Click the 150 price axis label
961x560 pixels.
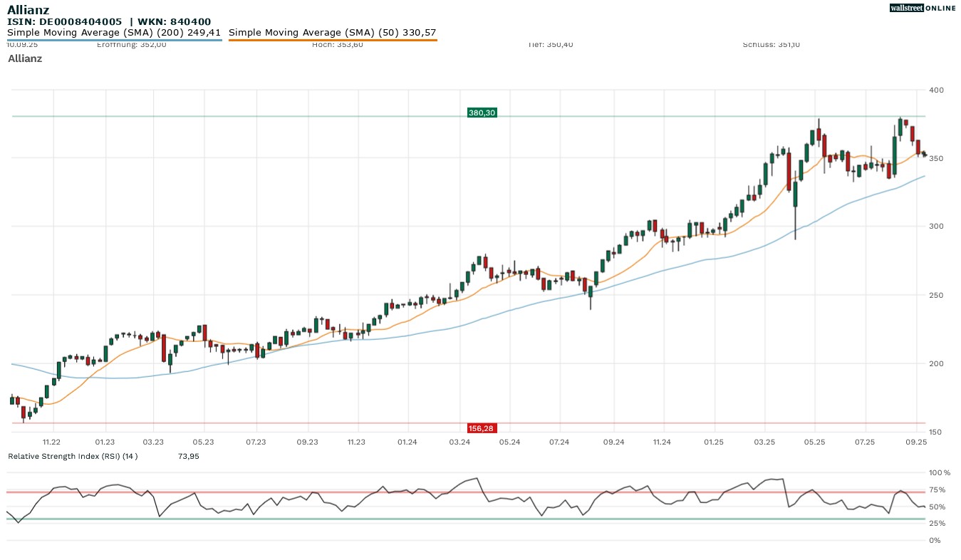[936, 432]
